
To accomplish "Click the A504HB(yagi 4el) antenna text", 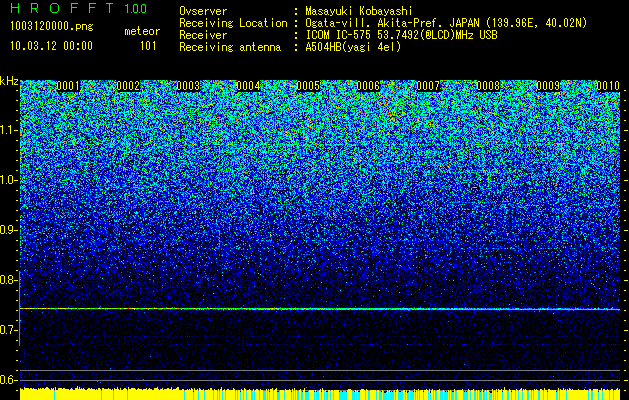I will [353, 47].
